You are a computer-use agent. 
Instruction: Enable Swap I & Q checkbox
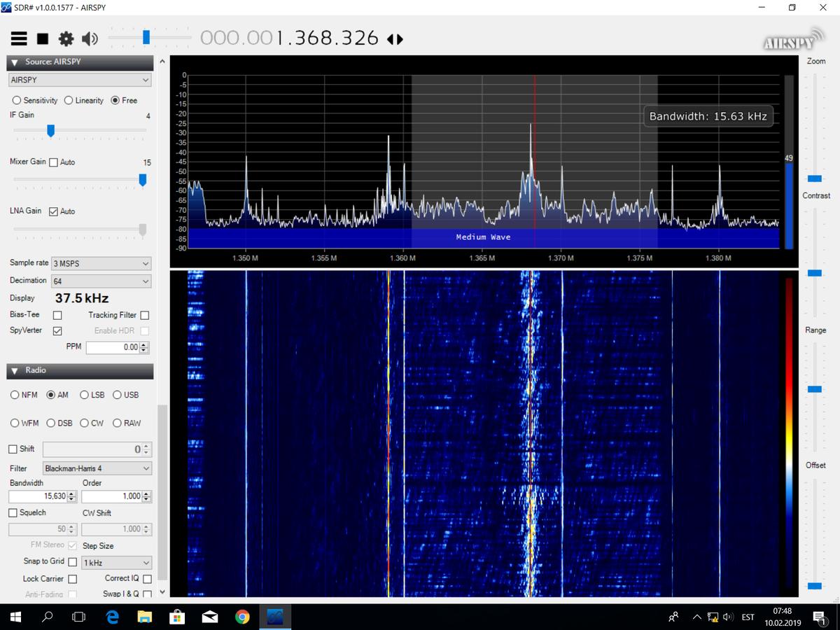tap(147, 594)
